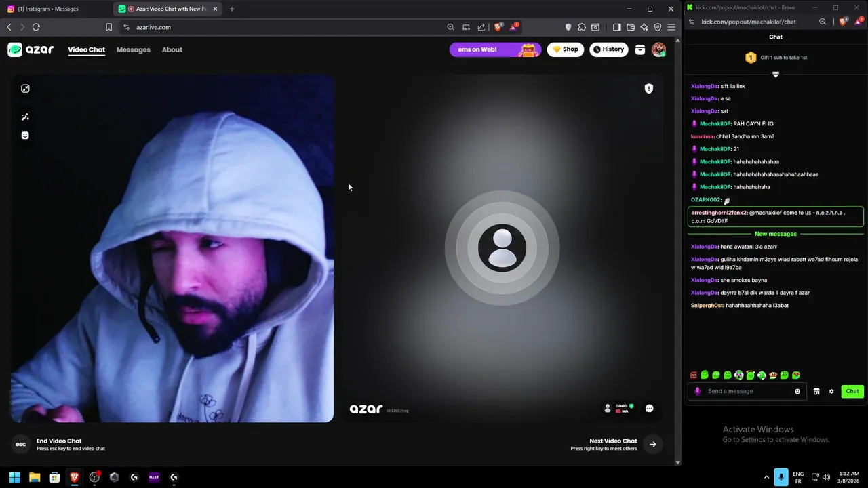Viewport: 868px width, 488px height.
Task: Open Brave Rewards in the Azar window
Action: [x=513, y=27]
